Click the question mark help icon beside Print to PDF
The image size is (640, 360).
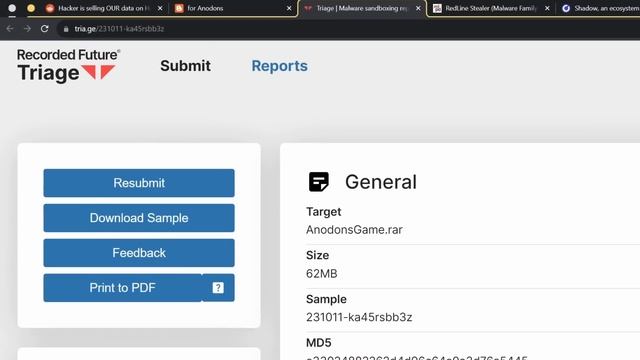218,288
